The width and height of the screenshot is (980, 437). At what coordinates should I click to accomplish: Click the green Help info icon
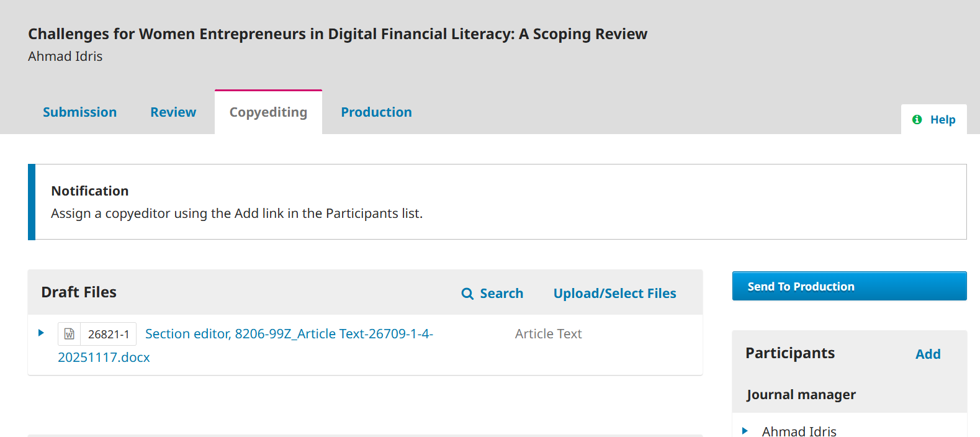(x=917, y=120)
